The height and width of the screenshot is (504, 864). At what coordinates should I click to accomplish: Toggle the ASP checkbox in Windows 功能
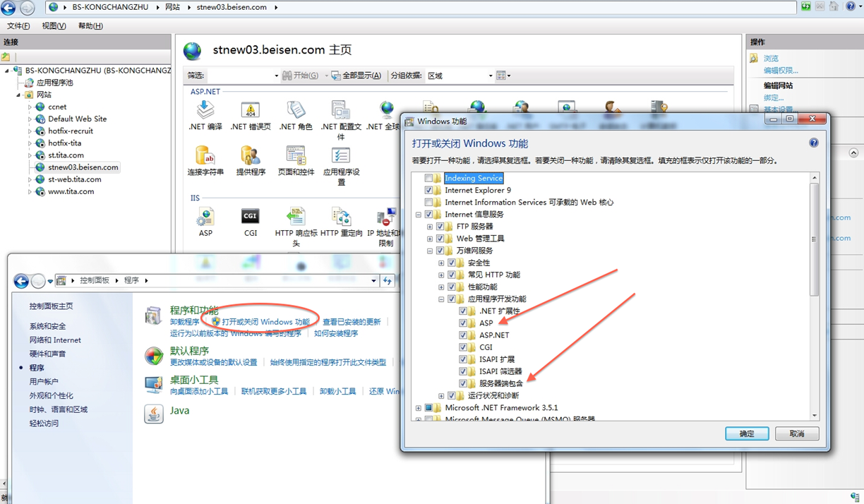point(463,323)
